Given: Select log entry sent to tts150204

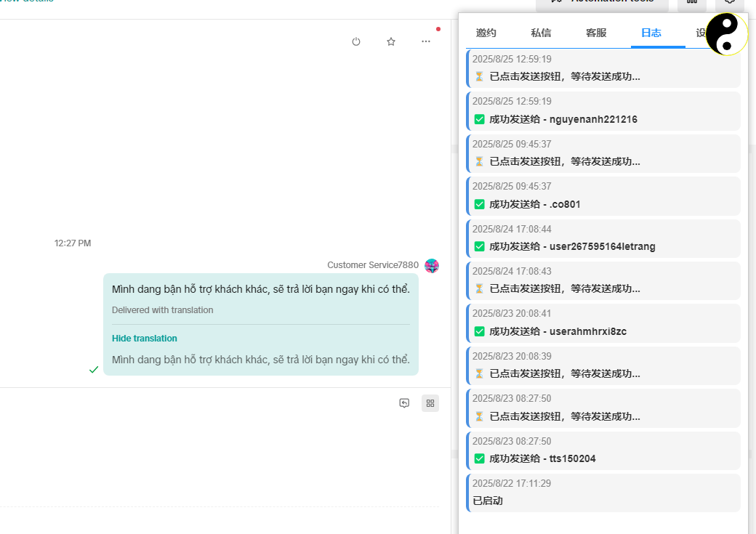Looking at the screenshot, I should click(x=603, y=450).
